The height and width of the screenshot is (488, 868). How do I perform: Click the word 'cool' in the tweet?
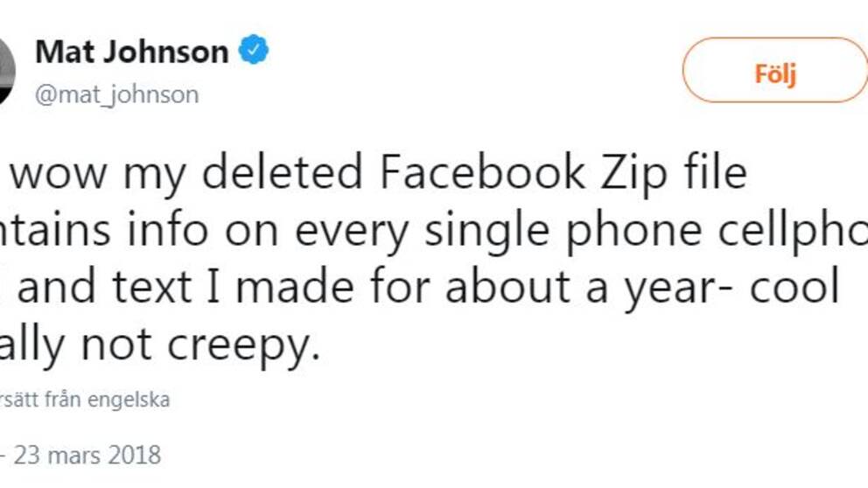point(794,287)
